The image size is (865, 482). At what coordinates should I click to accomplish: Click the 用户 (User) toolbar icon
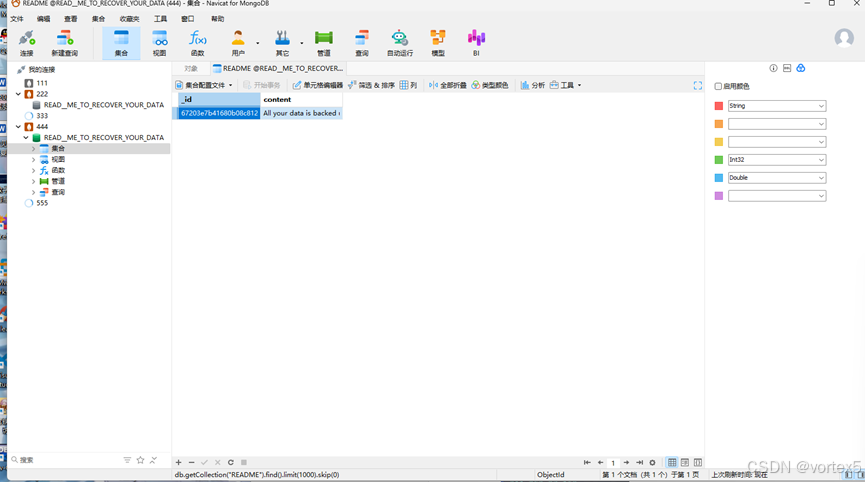tap(238, 43)
